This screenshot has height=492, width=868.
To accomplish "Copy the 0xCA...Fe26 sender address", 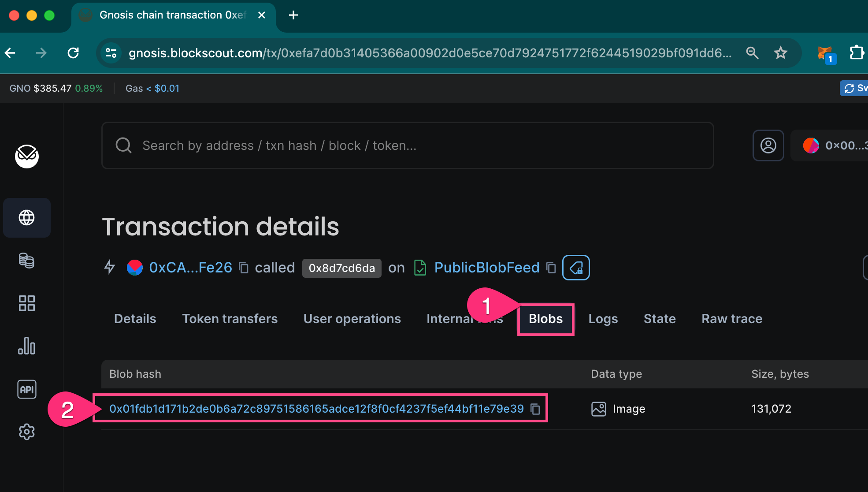I will click(x=244, y=268).
